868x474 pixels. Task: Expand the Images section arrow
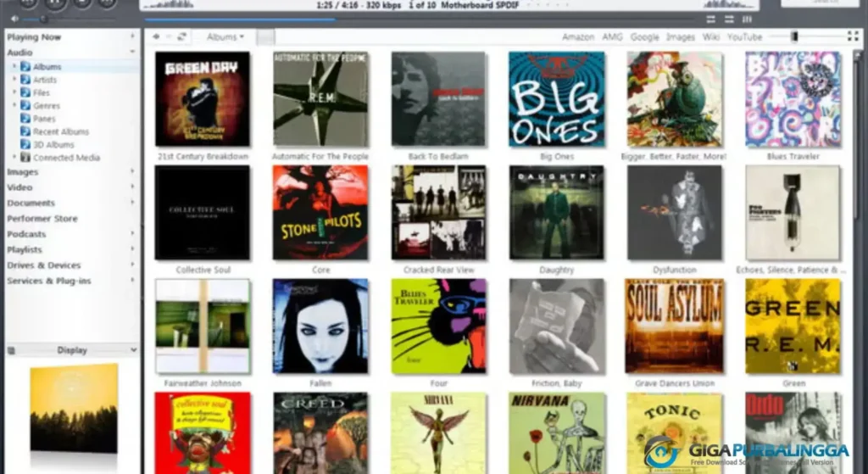tap(132, 171)
